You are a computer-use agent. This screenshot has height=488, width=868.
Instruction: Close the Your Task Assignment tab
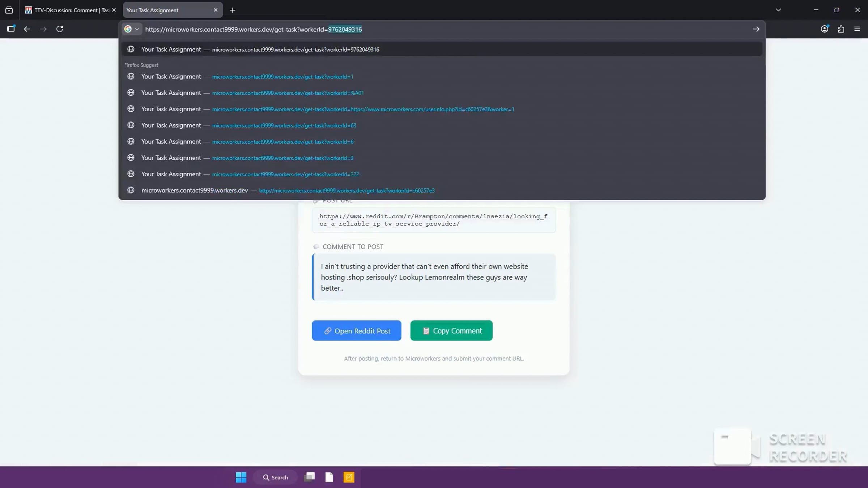pos(216,10)
